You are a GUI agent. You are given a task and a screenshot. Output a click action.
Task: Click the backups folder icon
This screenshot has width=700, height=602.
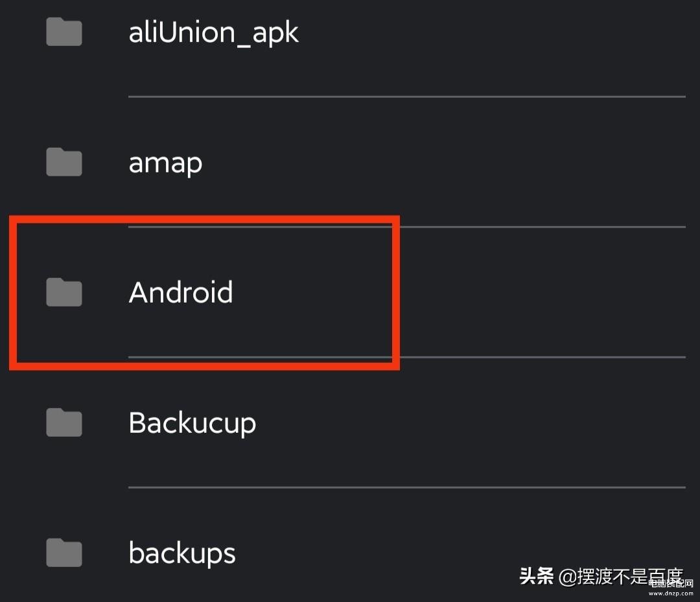click(64, 553)
